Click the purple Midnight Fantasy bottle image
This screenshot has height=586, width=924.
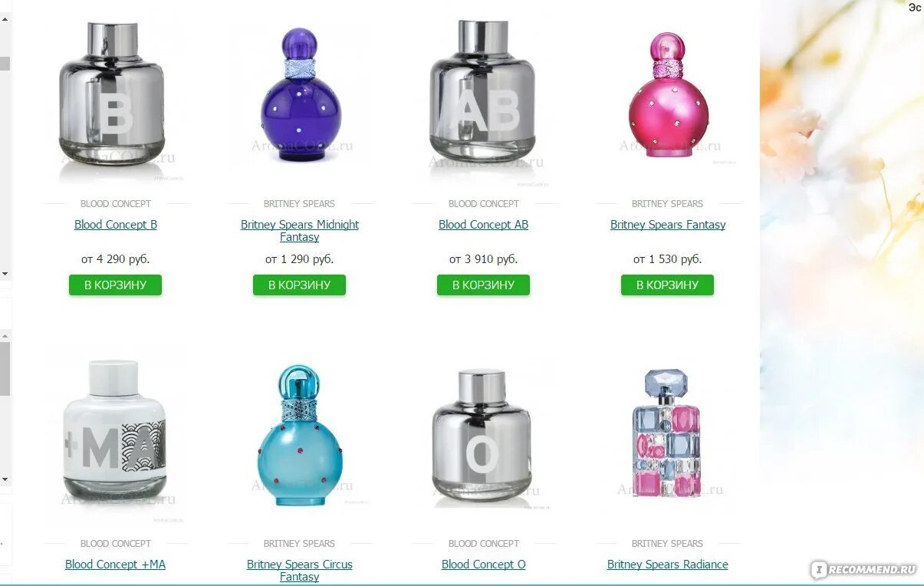[300, 94]
